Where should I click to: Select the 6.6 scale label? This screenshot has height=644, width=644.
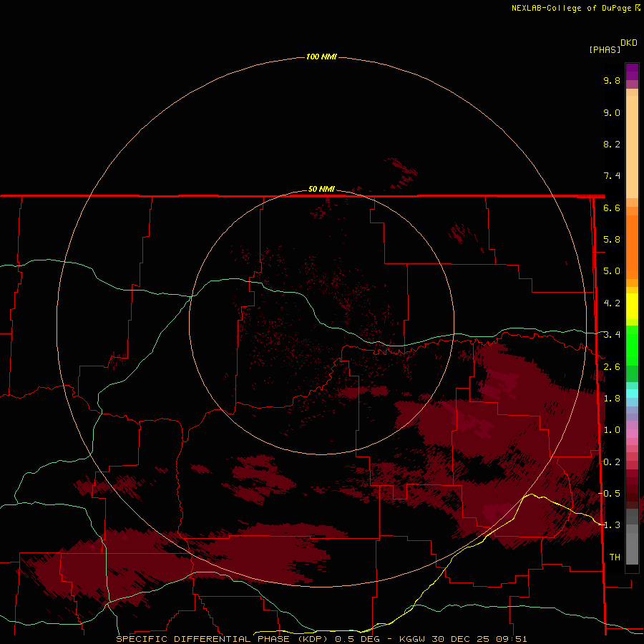point(612,208)
